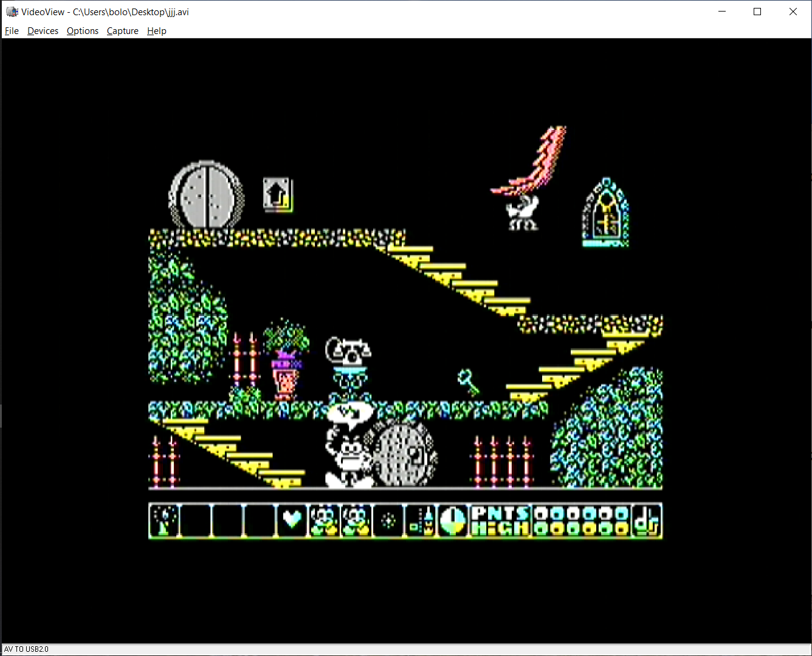Open the Options menu

(x=83, y=31)
